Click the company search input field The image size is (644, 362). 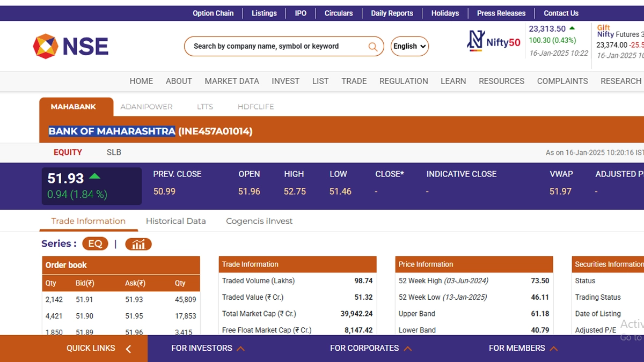click(x=276, y=47)
